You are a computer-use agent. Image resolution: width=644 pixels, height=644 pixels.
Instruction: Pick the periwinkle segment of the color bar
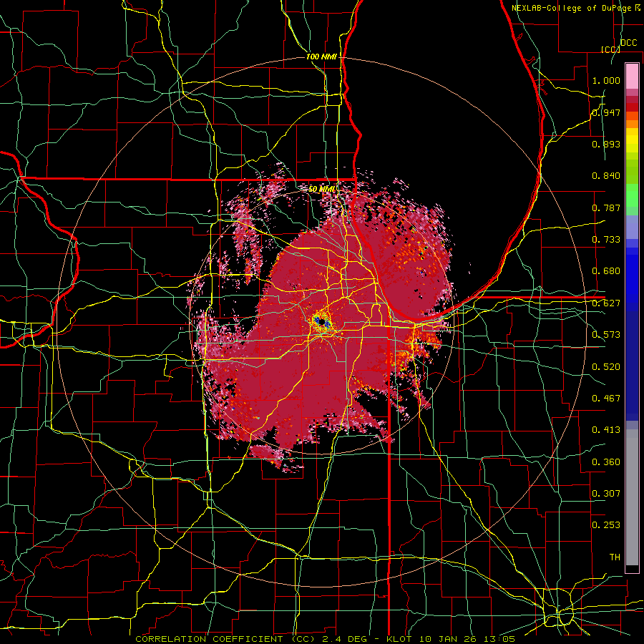pos(632,227)
